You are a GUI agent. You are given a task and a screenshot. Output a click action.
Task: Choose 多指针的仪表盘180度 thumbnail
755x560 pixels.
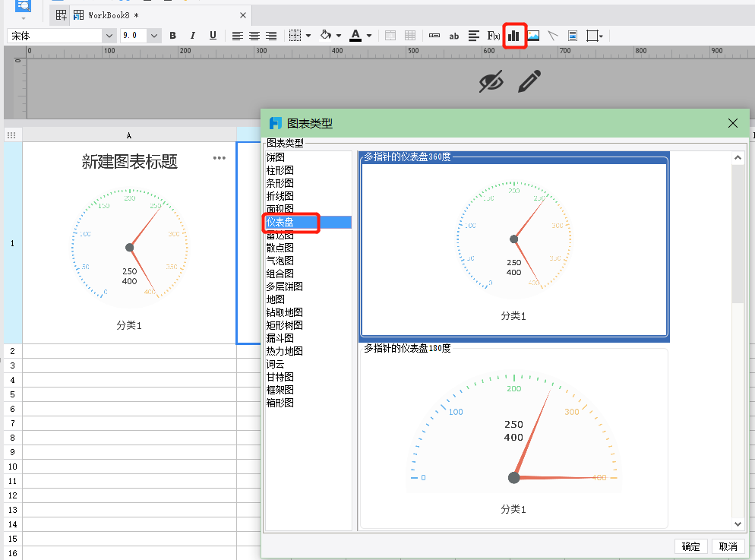[513, 437]
